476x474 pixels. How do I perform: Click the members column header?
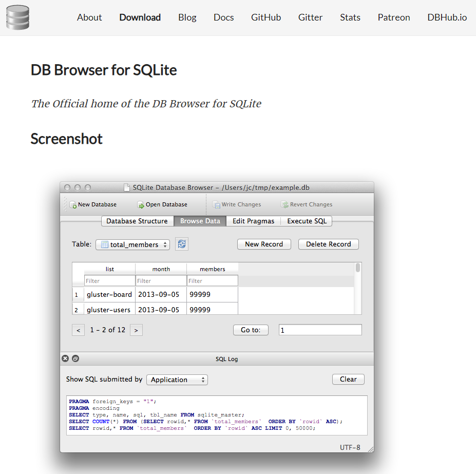tap(213, 269)
